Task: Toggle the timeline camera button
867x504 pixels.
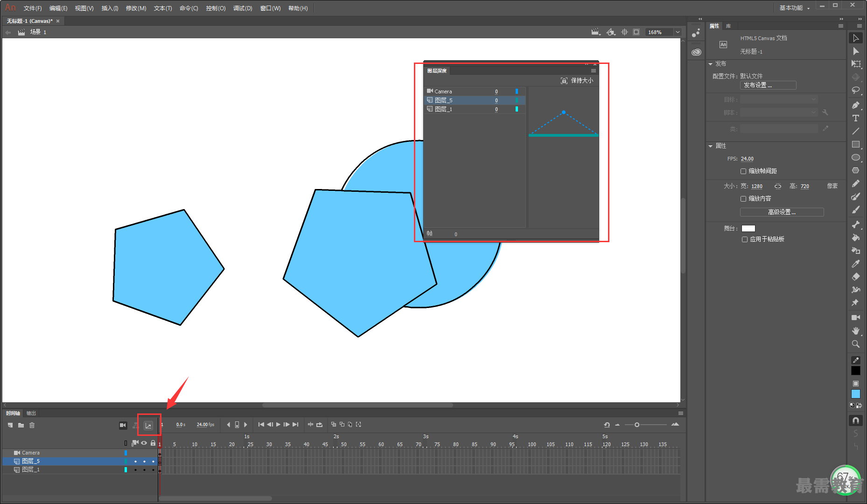Action: click(123, 425)
